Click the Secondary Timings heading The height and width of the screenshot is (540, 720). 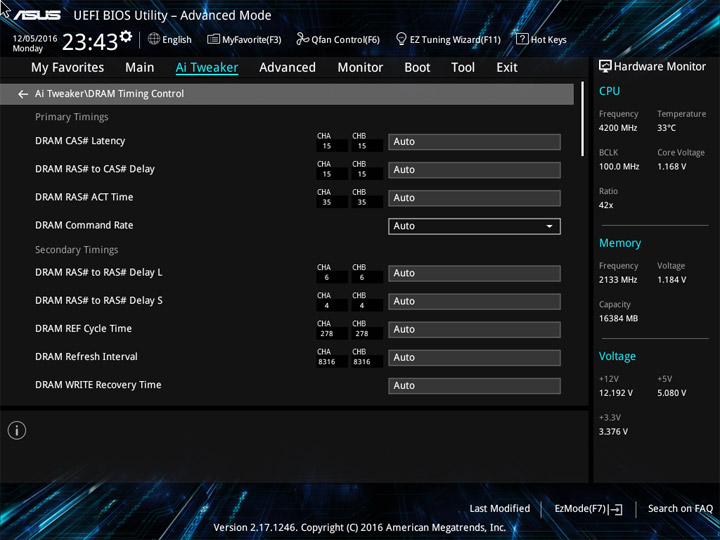[x=77, y=250]
